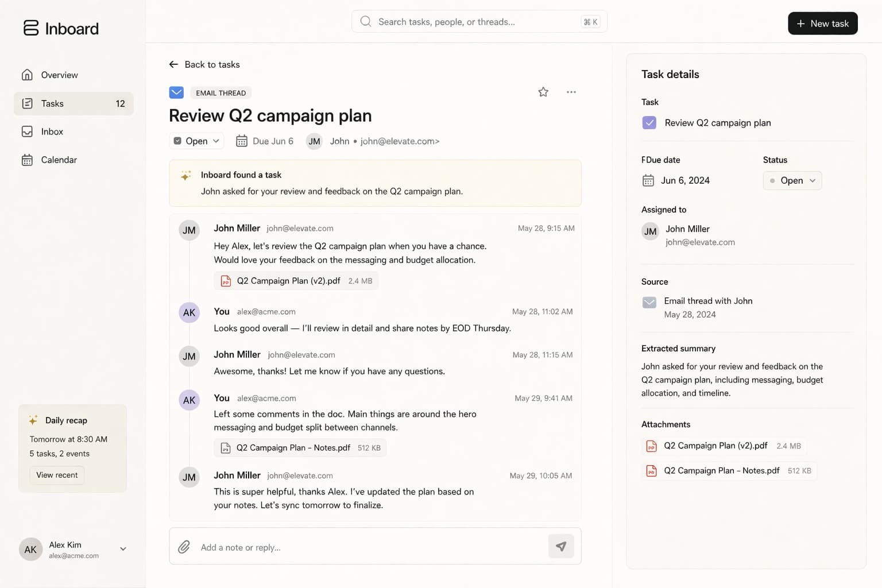Screen dimensions: 882x588
Task: Click the New task button
Action: (x=823, y=23)
